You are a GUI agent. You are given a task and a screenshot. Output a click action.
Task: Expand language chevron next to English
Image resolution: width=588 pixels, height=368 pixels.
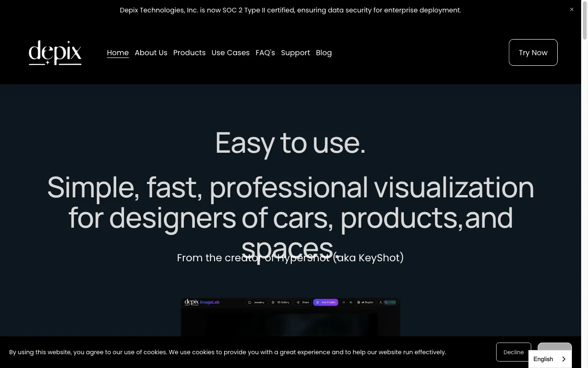[x=564, y=359]
